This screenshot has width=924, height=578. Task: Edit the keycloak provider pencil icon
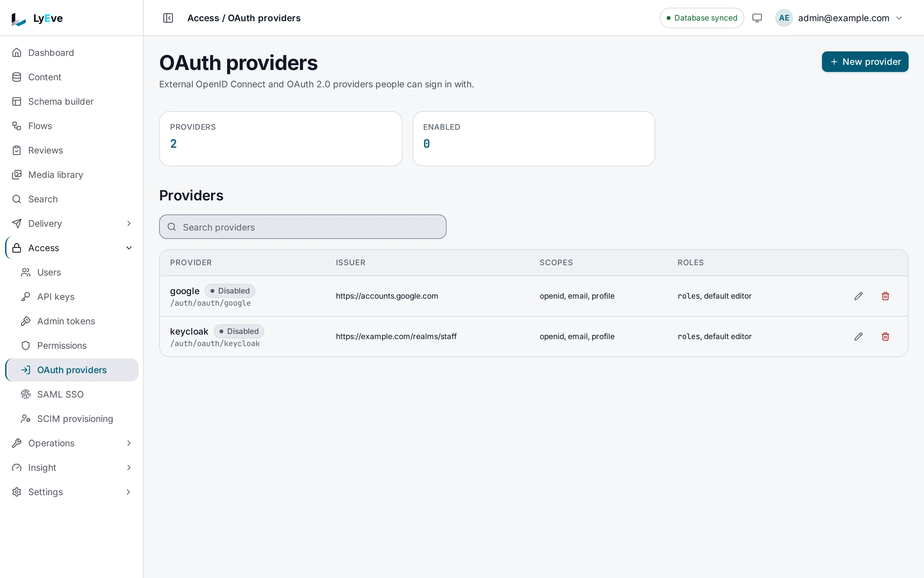pos(858,337)
